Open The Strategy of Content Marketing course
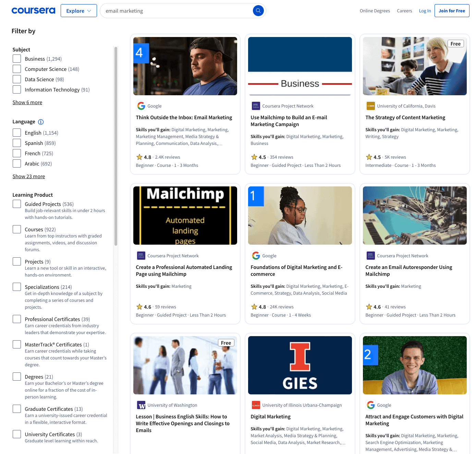The width and height of the screenshot is (476, 454). click(405, 118)
